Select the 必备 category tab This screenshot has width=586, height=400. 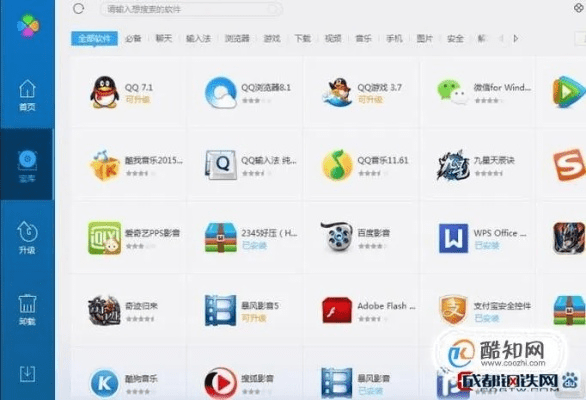[x=133, y=38]
